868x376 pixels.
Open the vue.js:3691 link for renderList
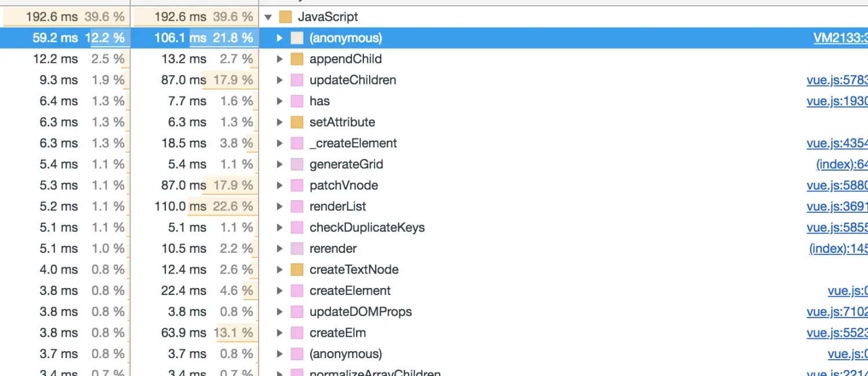pyautogui.click(x=837, y=207)
